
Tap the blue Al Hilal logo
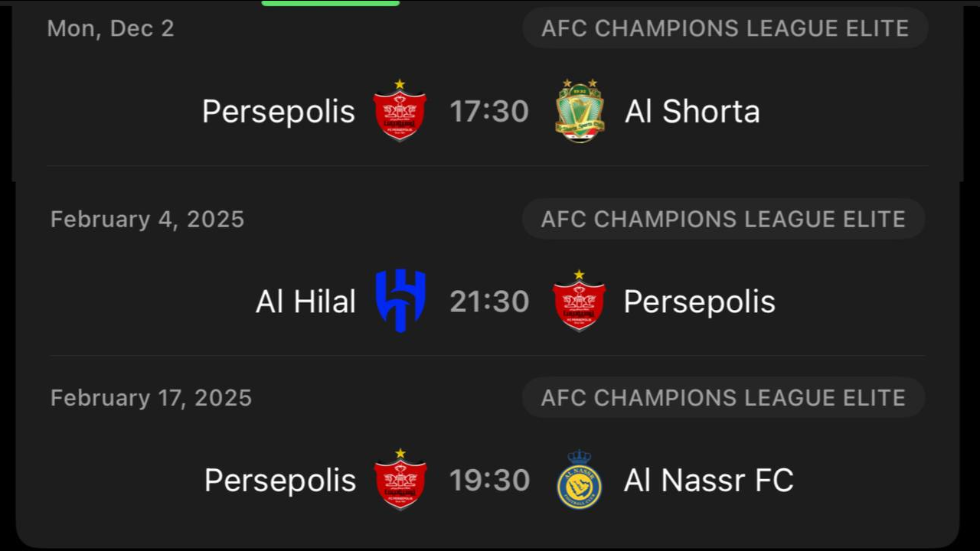coord(400,301)
